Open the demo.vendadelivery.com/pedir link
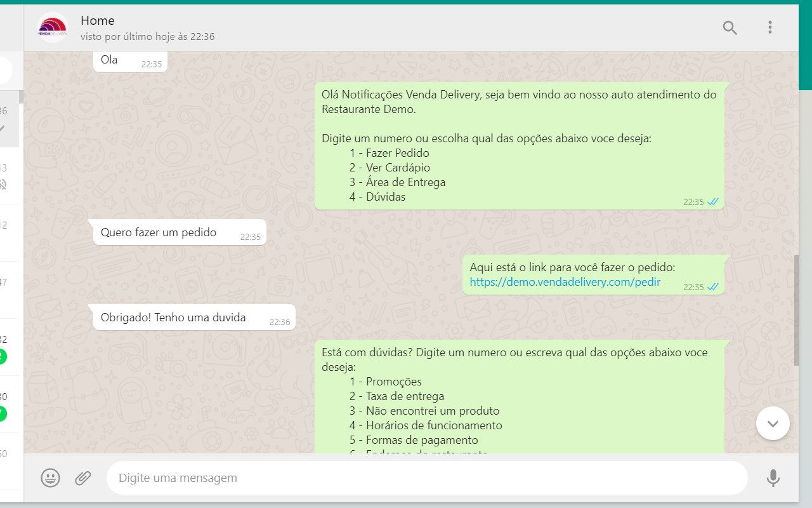This screenshot has height=508, width=812. click(x=565, y=282)
